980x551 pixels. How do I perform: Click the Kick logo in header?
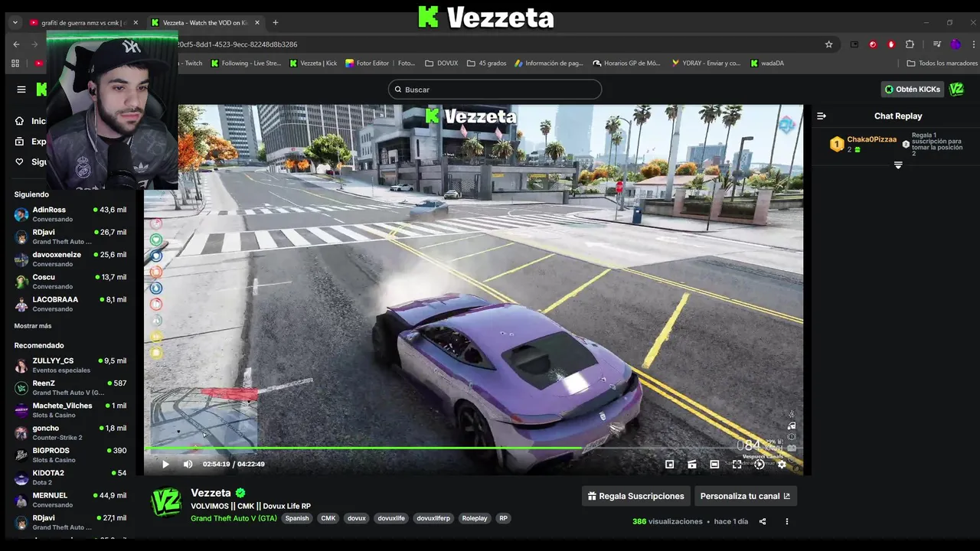pyautogui.click(x=41, y=90)
